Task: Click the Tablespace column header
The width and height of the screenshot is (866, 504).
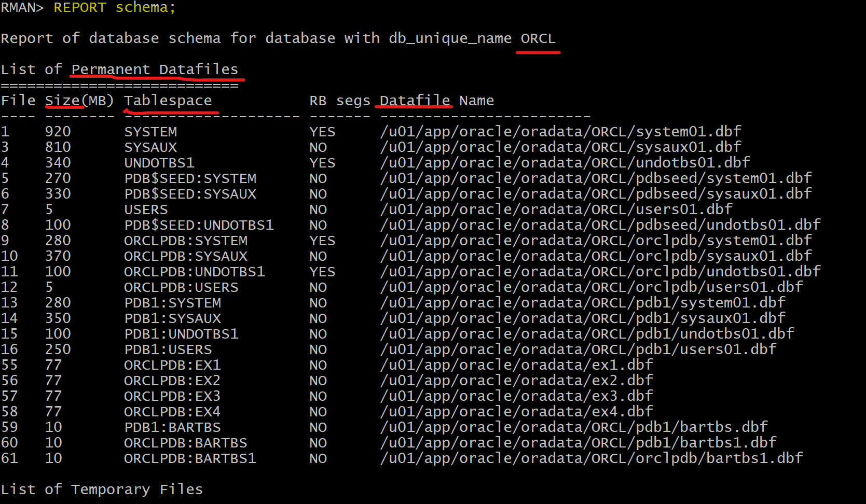Action: pos(168,101)
